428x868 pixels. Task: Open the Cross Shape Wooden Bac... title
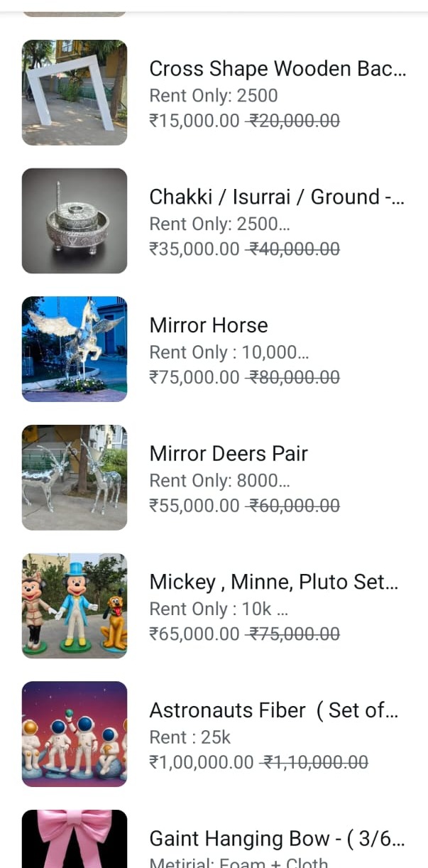click(x=278, y=69)
